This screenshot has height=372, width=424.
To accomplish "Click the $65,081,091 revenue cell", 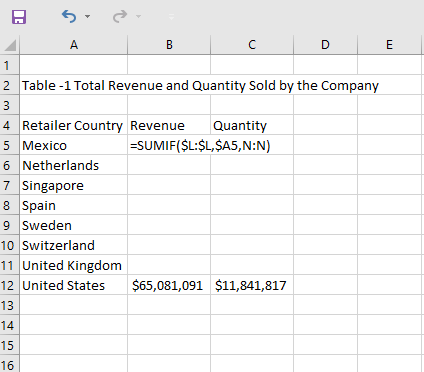I will point(169,285).
